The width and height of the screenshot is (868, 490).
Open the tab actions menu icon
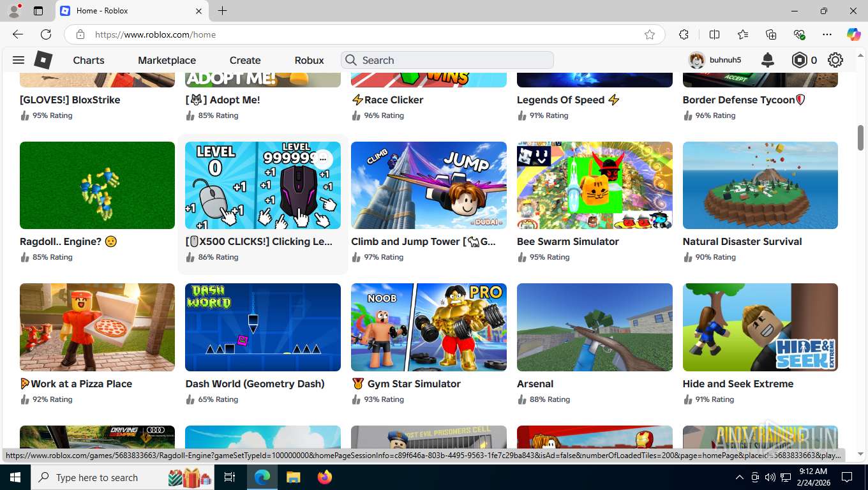point(38,11)
